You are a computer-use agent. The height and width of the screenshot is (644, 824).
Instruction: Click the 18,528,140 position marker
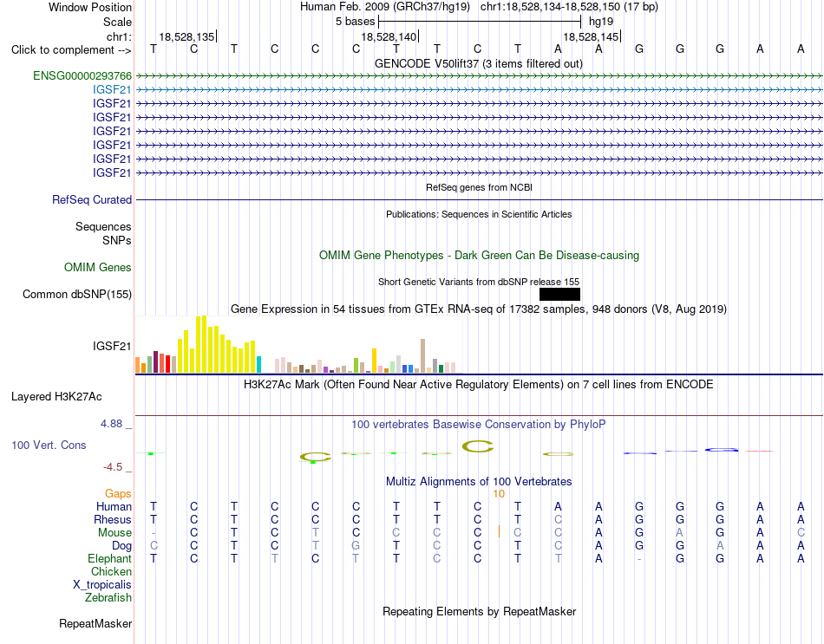pos(389,36)
